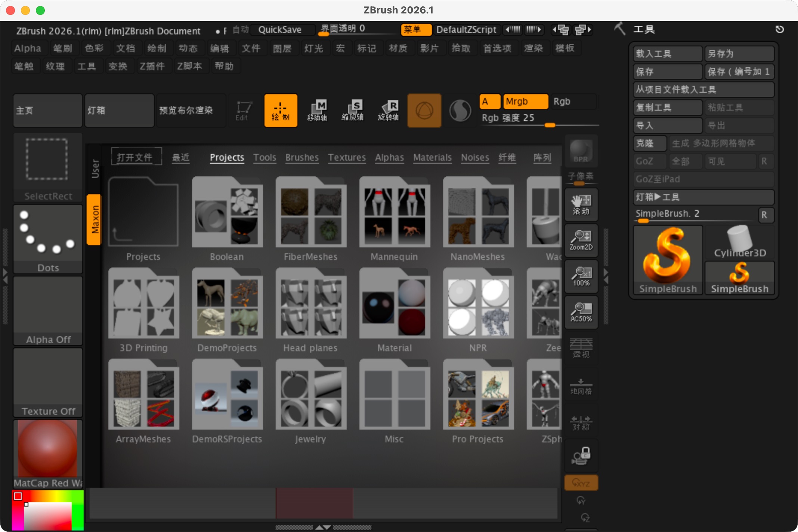Open the 首选项 (Preferences) menu
This screenshot has height=532, width=798.
pyautogui.click(x=498, y=48)
